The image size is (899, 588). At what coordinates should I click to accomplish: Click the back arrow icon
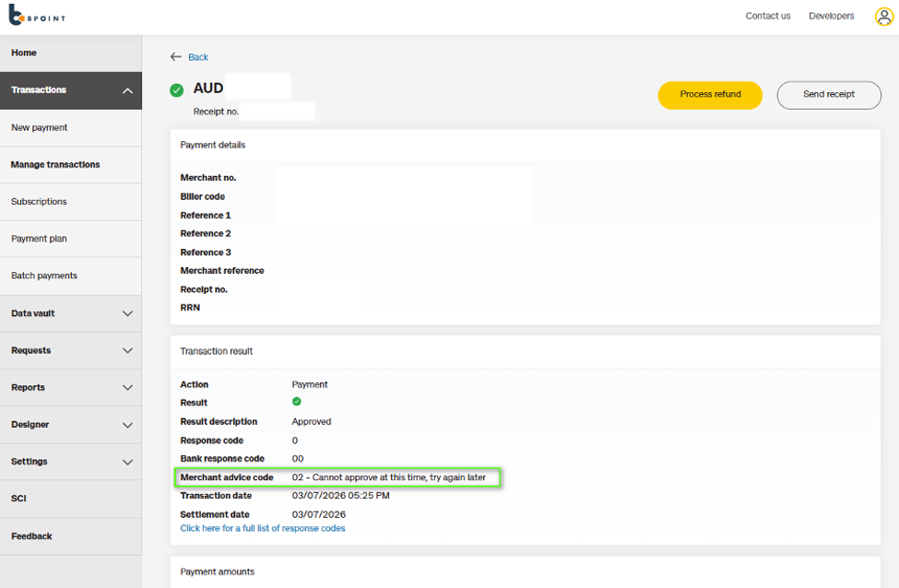click(x=175, y=57)
